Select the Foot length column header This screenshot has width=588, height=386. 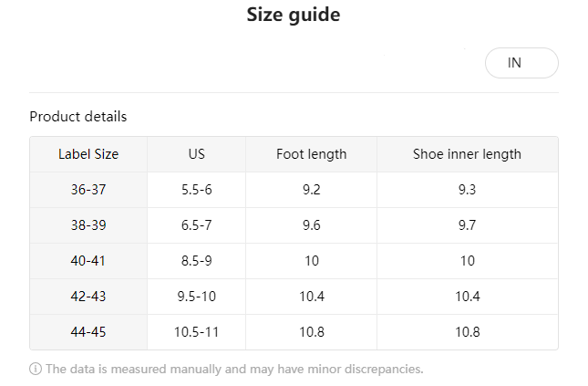point(311,154)
